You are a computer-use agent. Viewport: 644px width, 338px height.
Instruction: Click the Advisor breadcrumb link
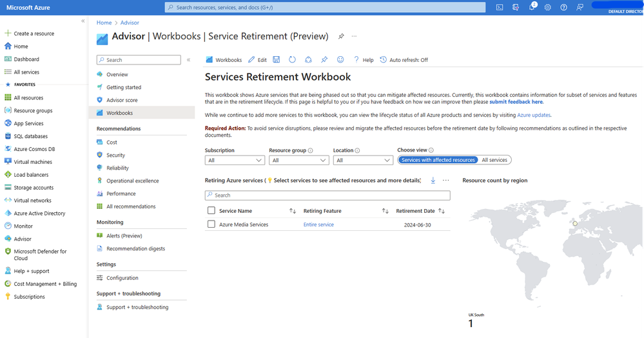[130, 23]
